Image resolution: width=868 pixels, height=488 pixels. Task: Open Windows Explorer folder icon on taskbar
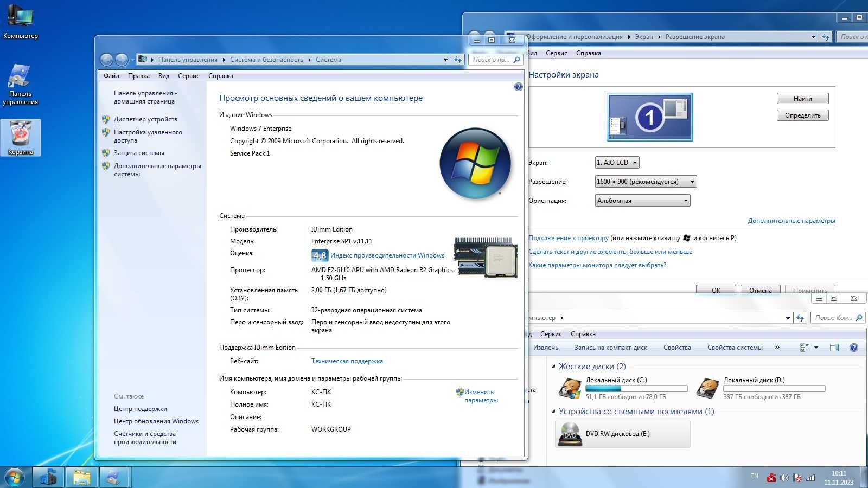point(81,477)
